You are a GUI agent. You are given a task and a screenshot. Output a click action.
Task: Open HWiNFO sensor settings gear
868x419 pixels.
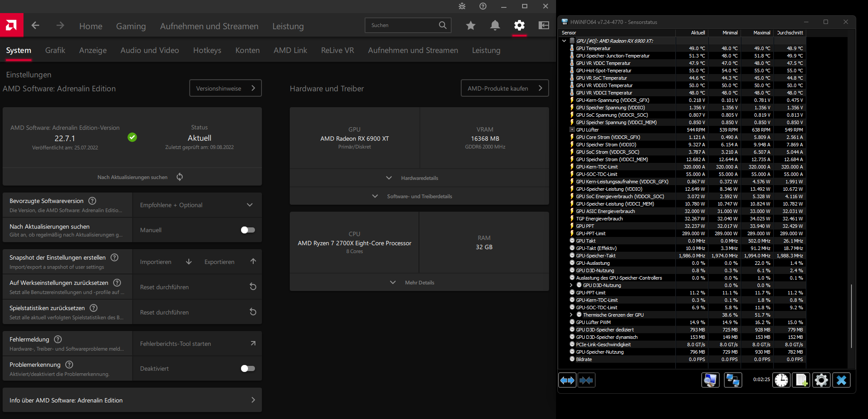[x=821, y=380]
